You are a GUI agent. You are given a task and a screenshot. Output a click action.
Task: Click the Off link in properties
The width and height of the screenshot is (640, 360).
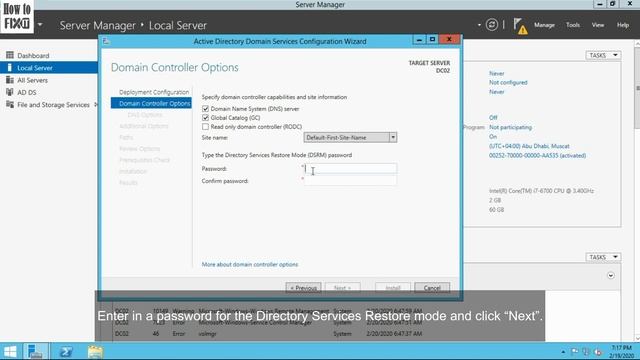(493, 118)
